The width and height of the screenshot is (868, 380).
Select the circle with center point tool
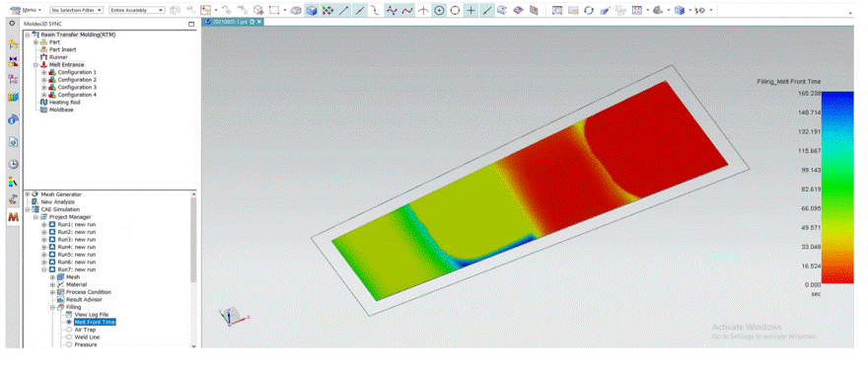point(439,11)
